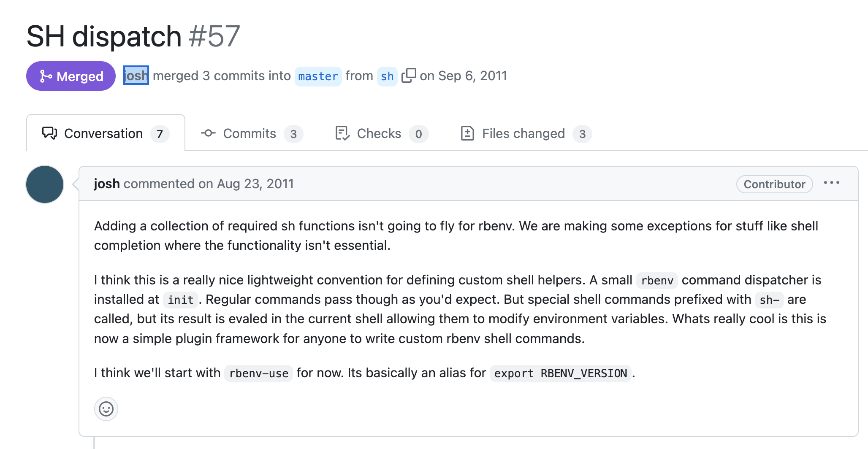
Task: Click the Contributor badge label
Action: (774, 184)
